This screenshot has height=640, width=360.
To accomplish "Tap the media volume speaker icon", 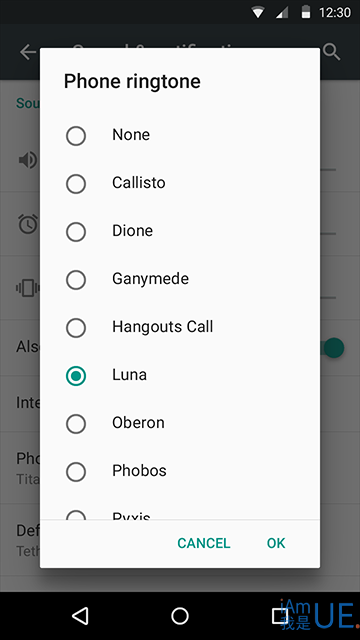I will click(x=28, y=160).
